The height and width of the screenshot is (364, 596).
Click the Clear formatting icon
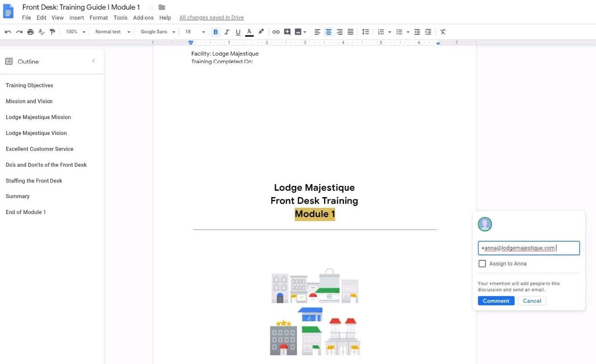pyautogui.click(x=443, y=32)
